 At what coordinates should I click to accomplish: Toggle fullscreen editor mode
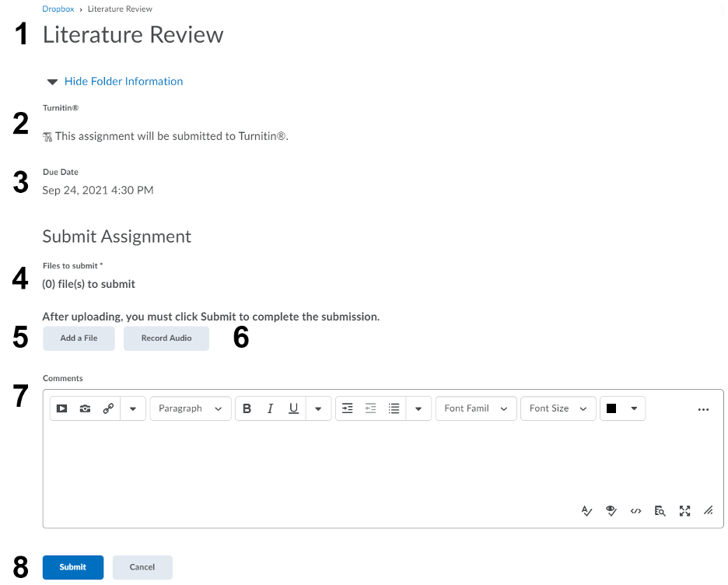tap(684, 511)
